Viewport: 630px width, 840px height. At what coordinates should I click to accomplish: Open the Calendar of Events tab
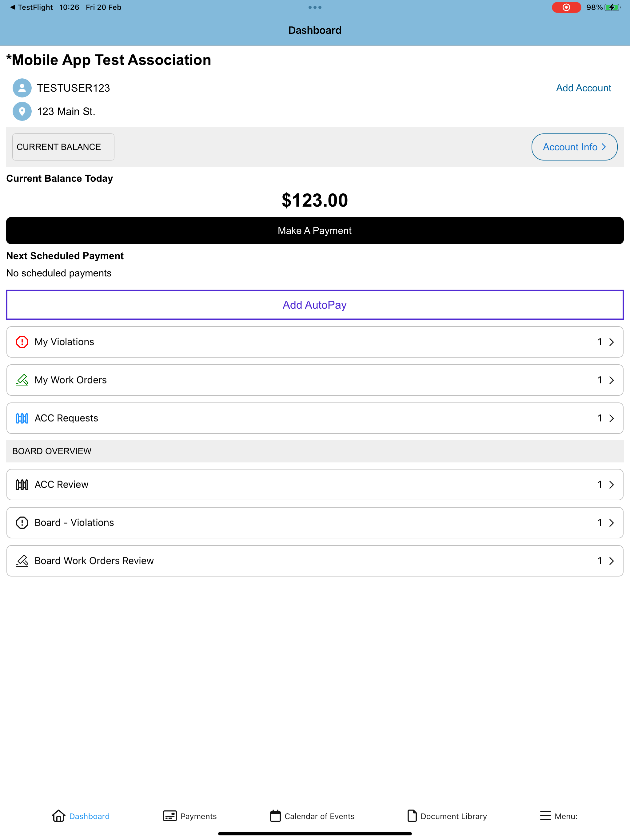pos(312,816)
